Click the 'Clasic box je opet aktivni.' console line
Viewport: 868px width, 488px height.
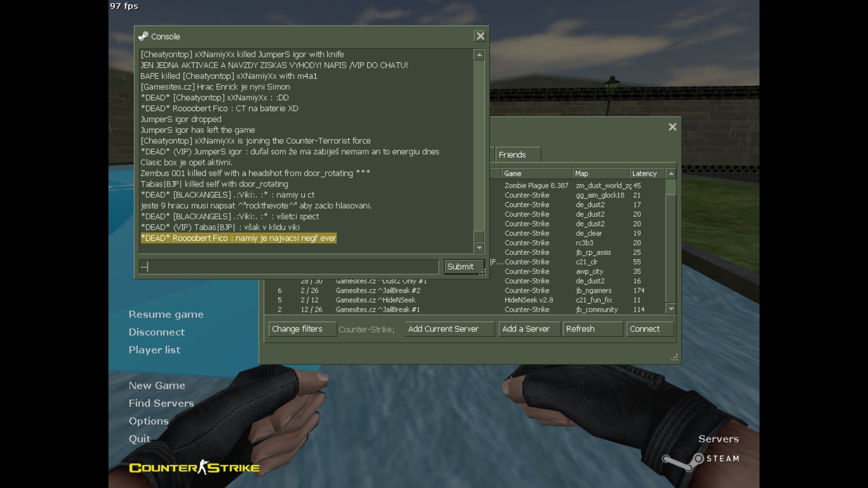(x=187, y=162)
